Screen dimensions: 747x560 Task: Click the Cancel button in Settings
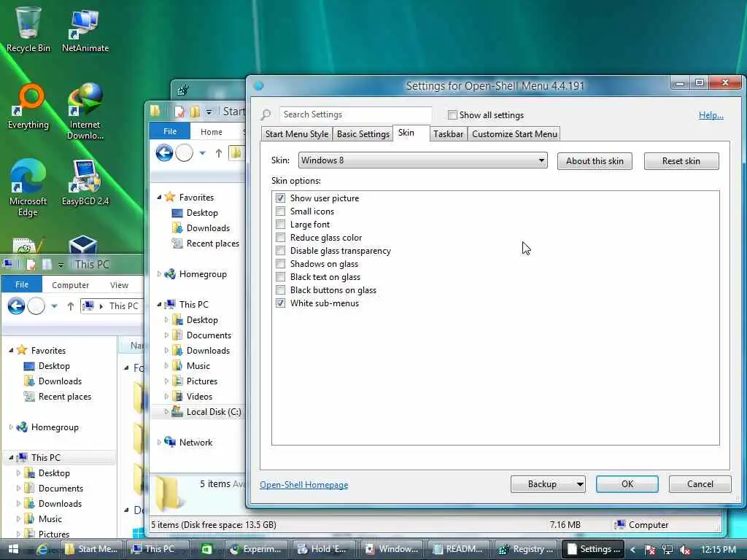tap(700, 484)
